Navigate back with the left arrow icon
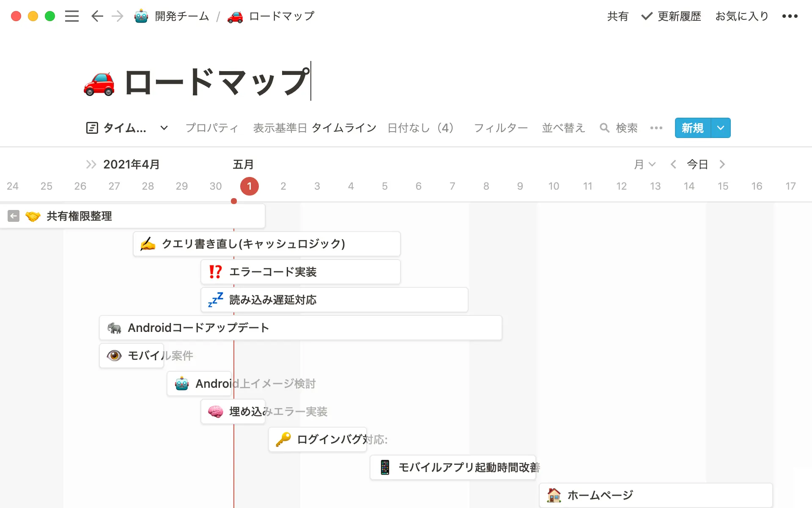 click(97, 16)
